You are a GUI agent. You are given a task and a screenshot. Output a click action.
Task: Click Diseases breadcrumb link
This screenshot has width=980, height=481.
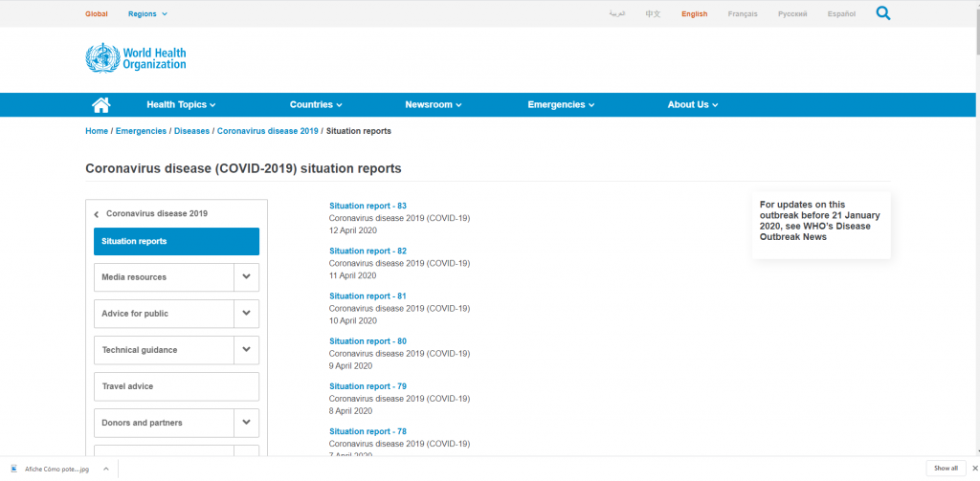(x=191, y=131)
